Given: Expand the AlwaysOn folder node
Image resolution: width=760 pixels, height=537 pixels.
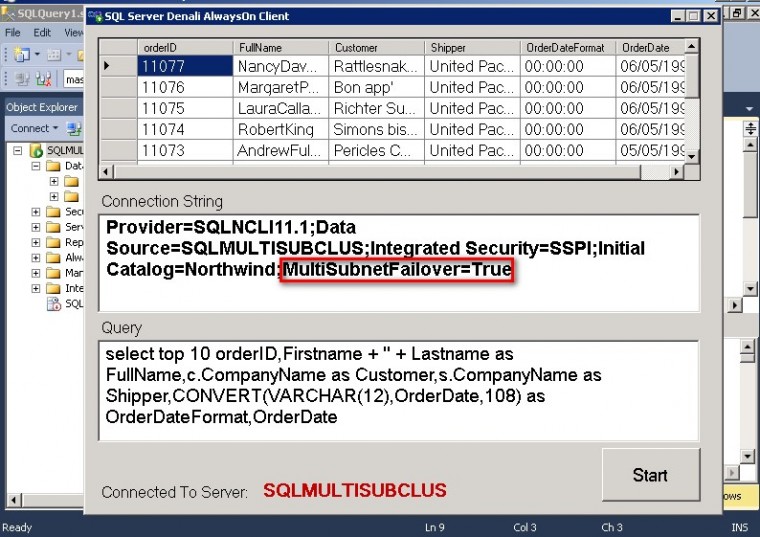Looking at the screenshot, I should 36,257.
